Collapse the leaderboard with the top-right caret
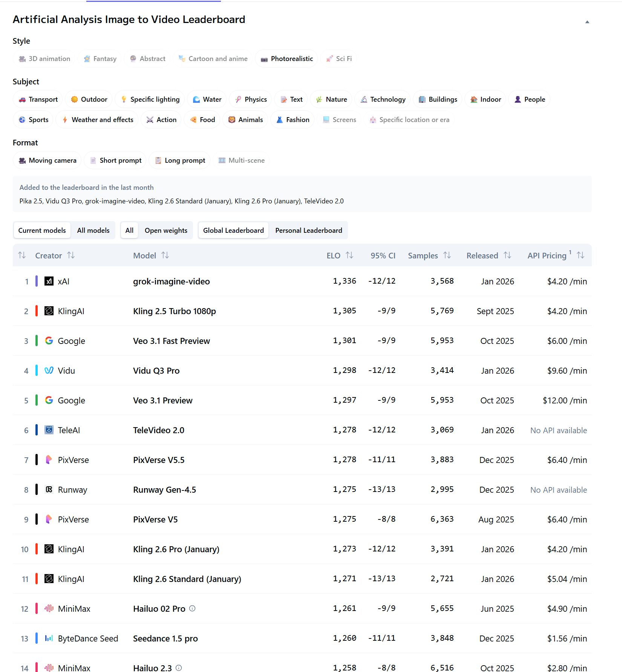622x672 pixels. click(x=587, y=22)
